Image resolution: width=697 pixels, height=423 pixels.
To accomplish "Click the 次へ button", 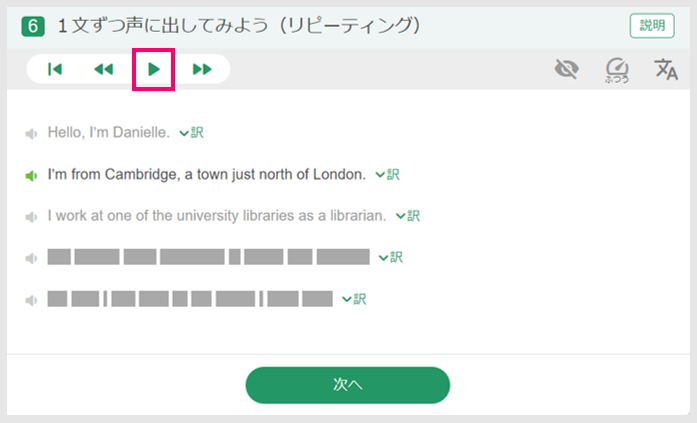I will [348, 385].
